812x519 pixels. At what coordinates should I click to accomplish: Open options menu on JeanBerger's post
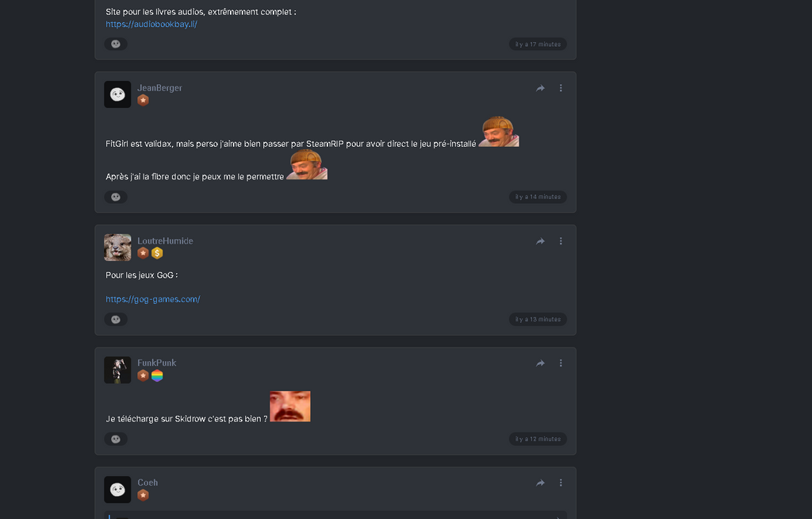(561, 88)
